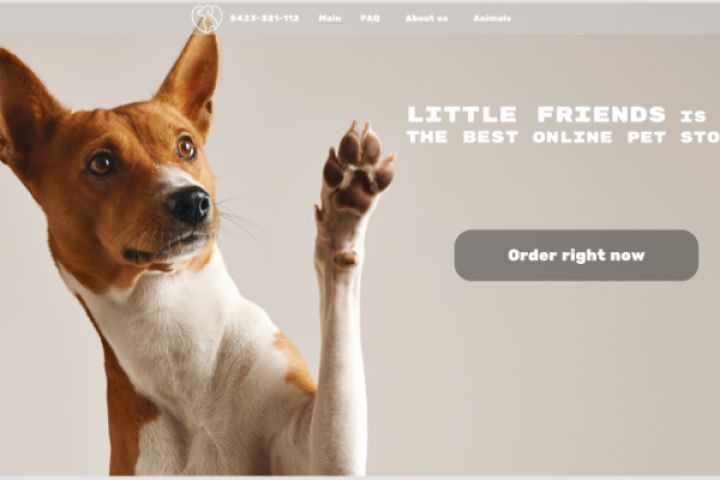Image resolution: width=720 pixels, height=480 pixels.
Task: Click the LITTLE FRIENDS headline text
Action: point(536,114)
